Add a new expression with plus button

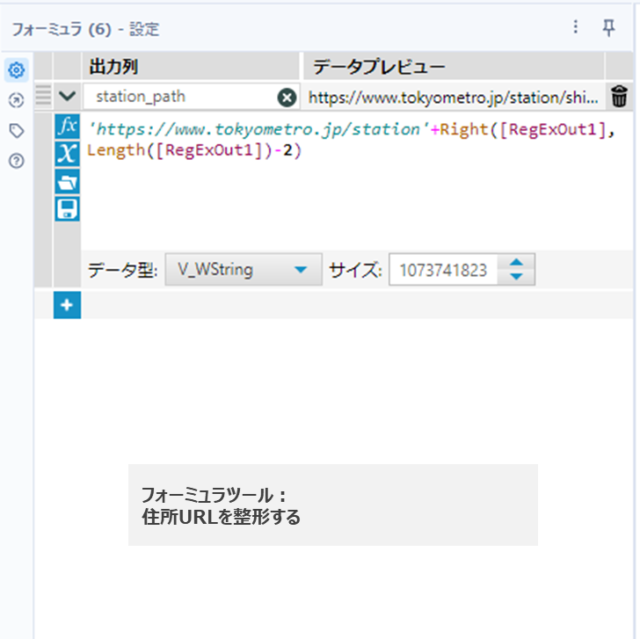click(x=67, y=306)
